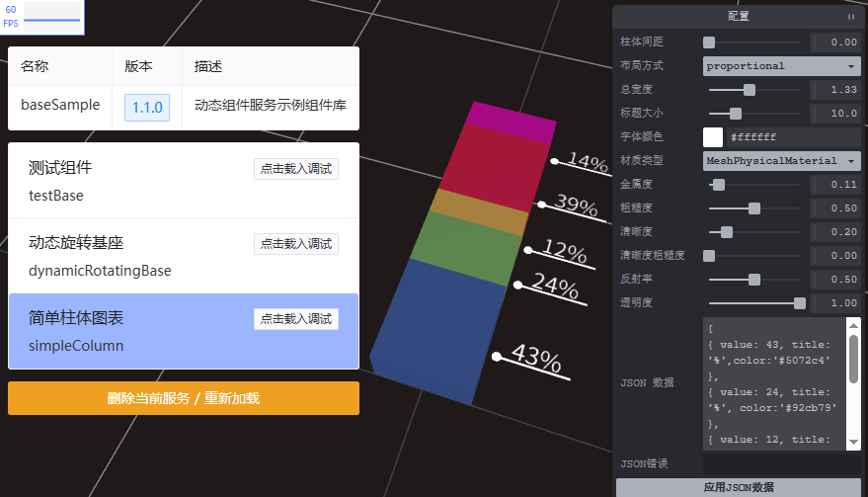868x497 pixels.
Task: Click the 粗糙度 value field
Action: coord(836,208)
